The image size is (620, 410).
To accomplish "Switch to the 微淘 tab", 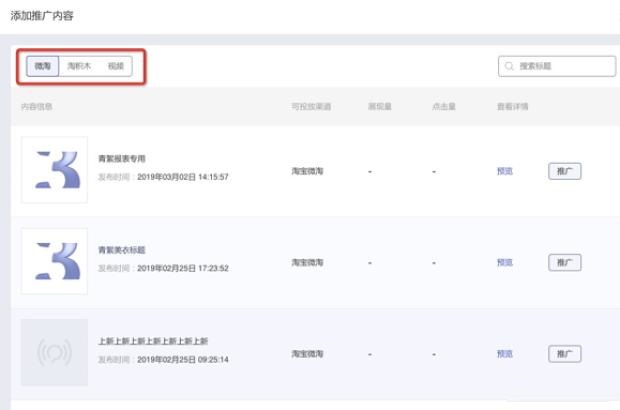I will click(x=43, y=66).
